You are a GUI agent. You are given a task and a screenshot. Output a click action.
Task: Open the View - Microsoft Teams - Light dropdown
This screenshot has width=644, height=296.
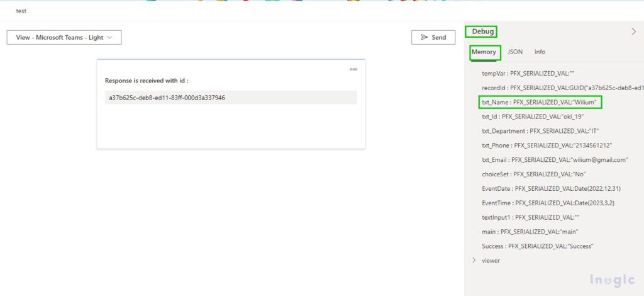coord(64,37)
